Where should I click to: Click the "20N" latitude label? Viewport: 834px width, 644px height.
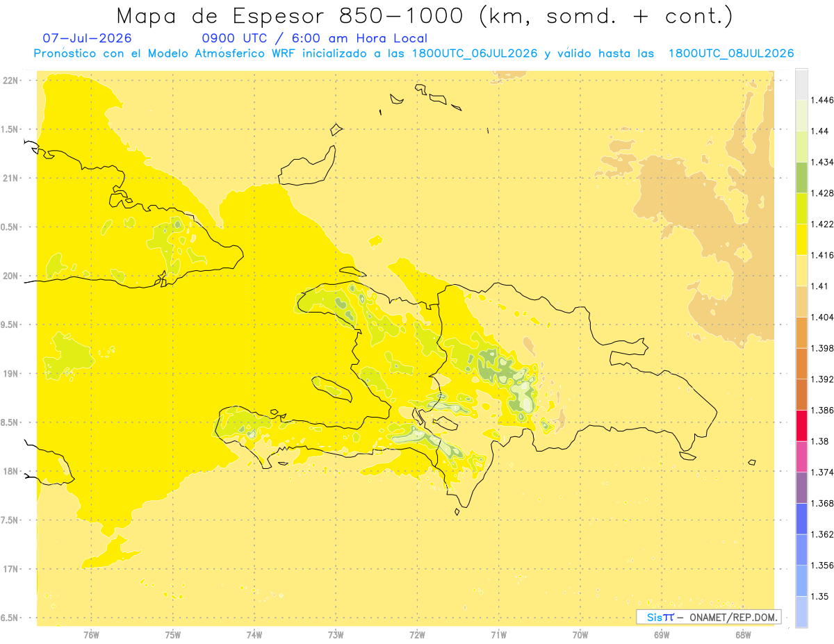[x=11, y=276]
